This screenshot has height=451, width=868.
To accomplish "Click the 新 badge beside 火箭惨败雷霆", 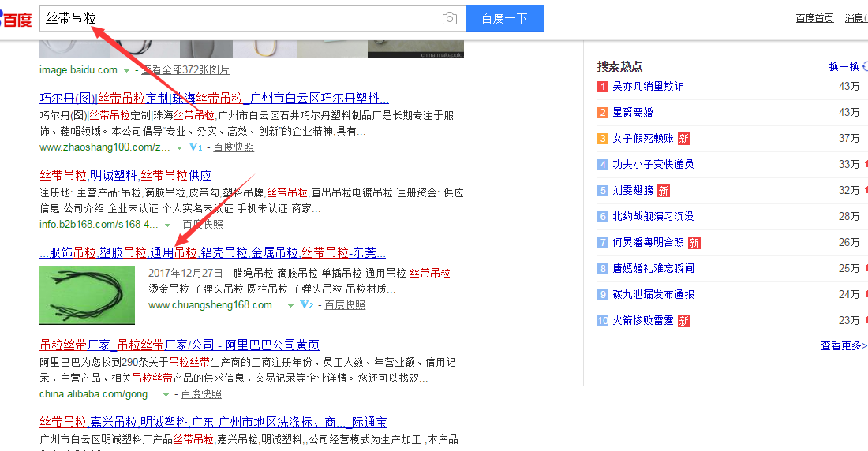I will (x=683, y=321).
